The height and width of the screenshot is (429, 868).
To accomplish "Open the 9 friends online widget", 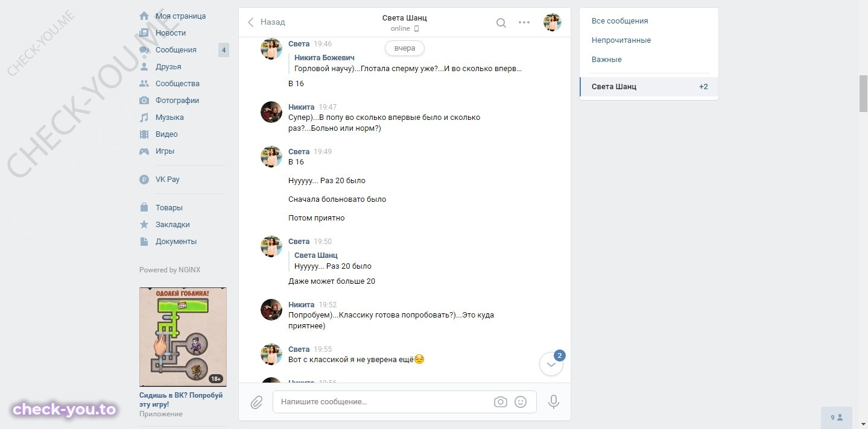I will click(837, 418).
